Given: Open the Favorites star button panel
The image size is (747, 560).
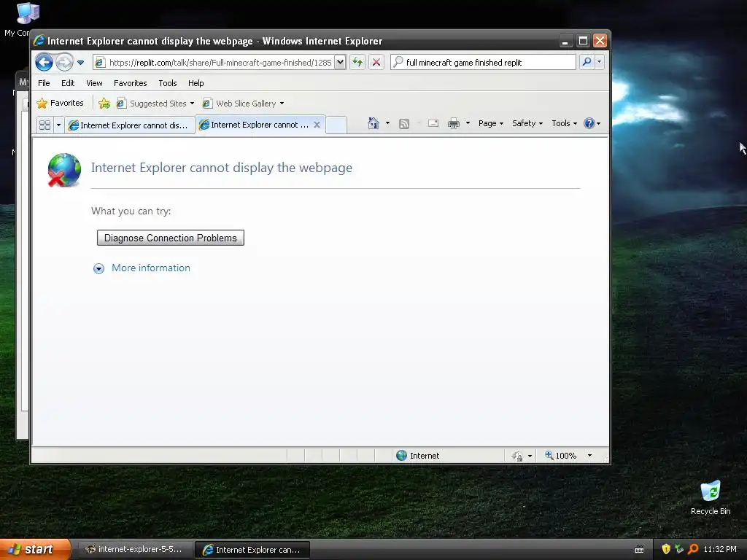Looking at the screenshot, I should click(60, 103).
